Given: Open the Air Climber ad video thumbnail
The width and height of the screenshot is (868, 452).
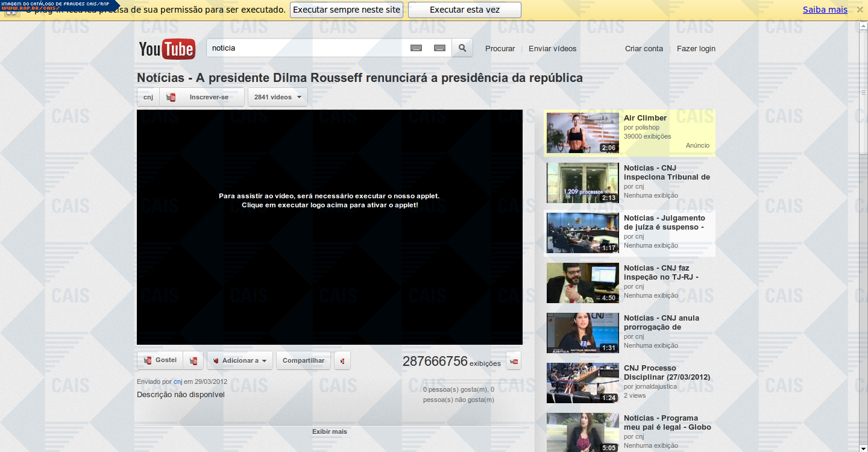Looking at the screenshot, I should pyautogui.click(x=582, y=133).
